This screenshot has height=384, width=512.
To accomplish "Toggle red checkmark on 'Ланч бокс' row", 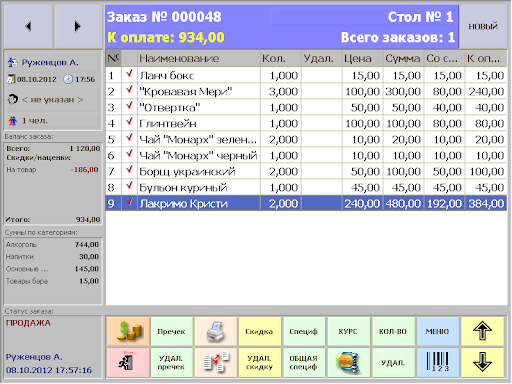I will 130,75.
